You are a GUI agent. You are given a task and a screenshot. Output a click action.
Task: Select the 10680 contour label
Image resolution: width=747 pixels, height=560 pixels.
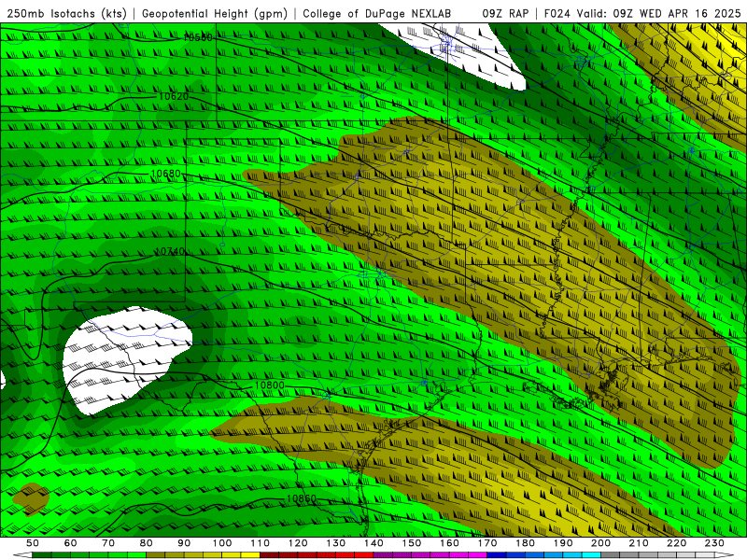(166, 174)
